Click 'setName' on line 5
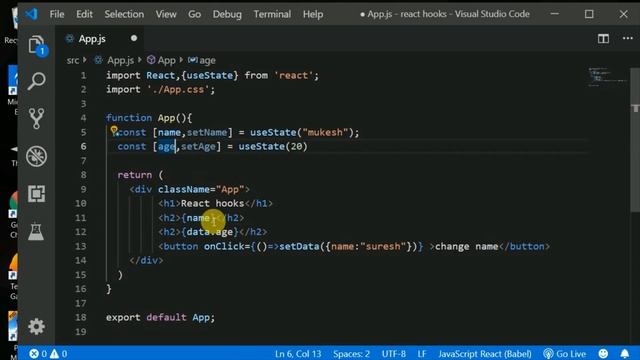The width and height of the screenshot is (640, 360). click(207, 132)
